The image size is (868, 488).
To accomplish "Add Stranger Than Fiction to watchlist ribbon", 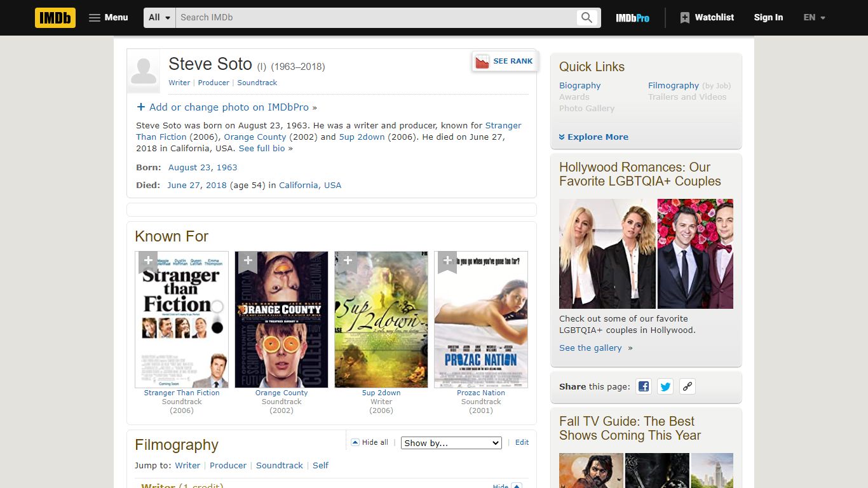I will click(x=147, y=261).
